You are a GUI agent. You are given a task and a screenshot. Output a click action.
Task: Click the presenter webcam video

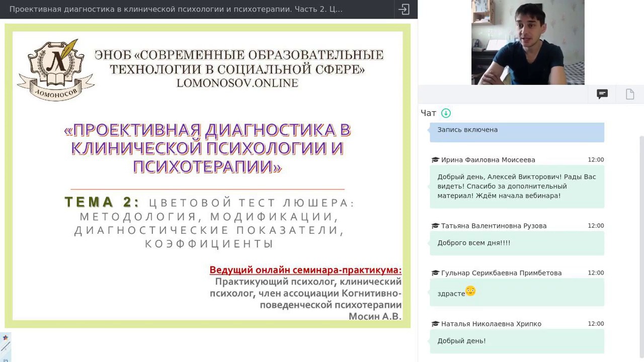[x=528, y=42]
